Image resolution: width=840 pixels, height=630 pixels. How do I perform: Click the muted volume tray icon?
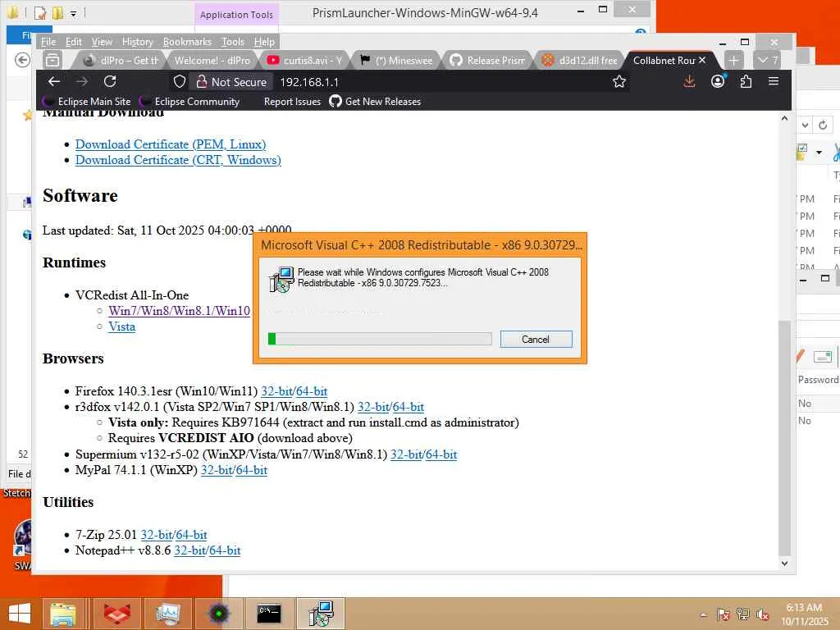point(762,614)
